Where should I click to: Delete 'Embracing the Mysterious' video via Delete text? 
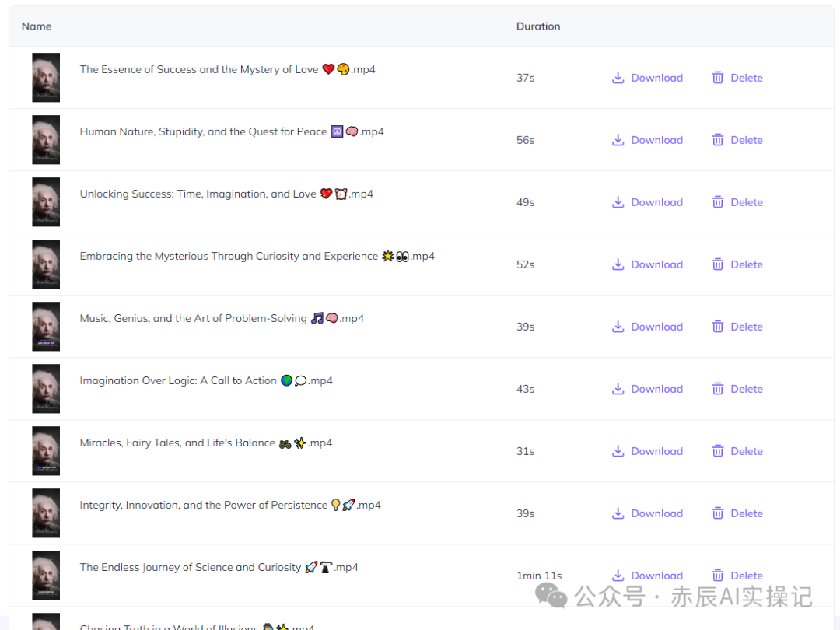(747, 264)
